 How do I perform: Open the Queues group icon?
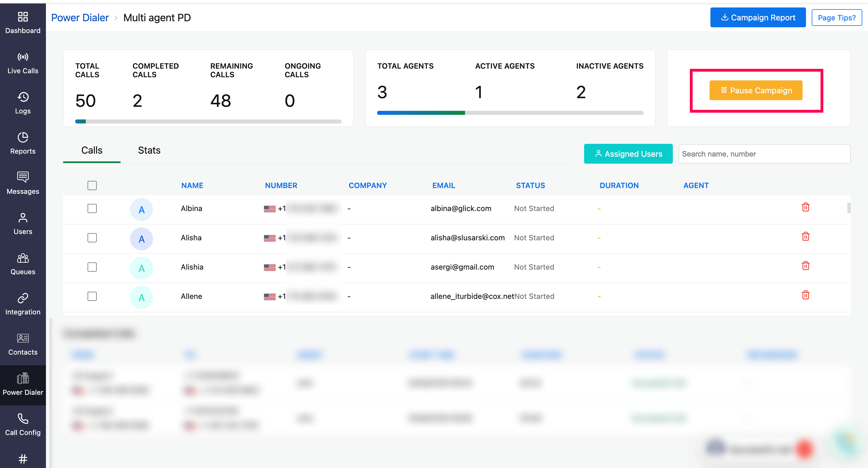[x=23, y=258]
